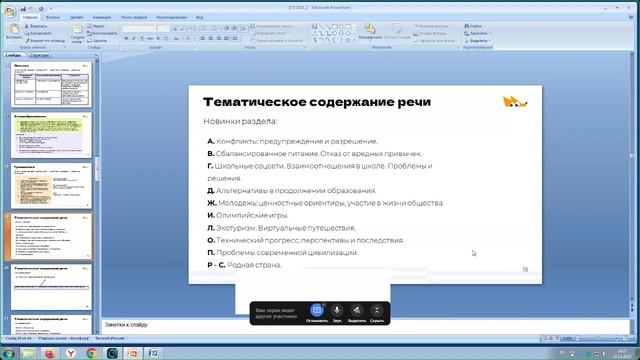Open the Slide Show (Показ слайдов) tab
This screenshot has width=640, height=360.
tap(134, 18)
